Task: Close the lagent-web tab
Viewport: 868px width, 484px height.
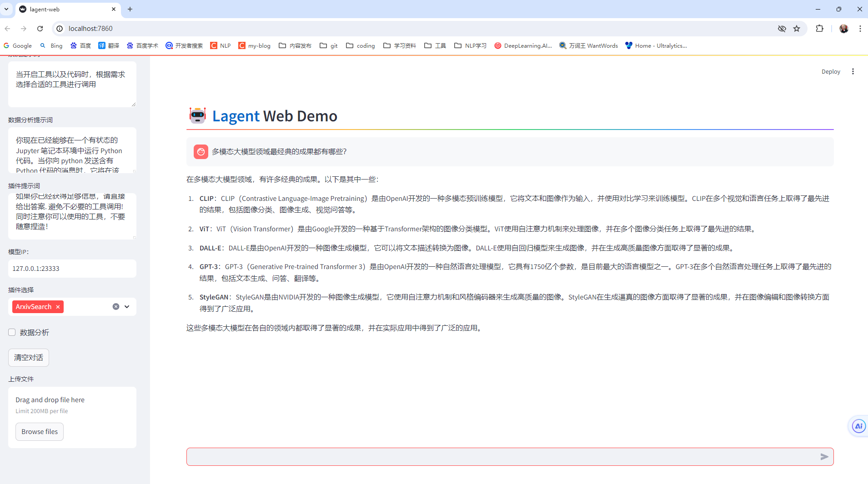Action: (x=114, y=9)
